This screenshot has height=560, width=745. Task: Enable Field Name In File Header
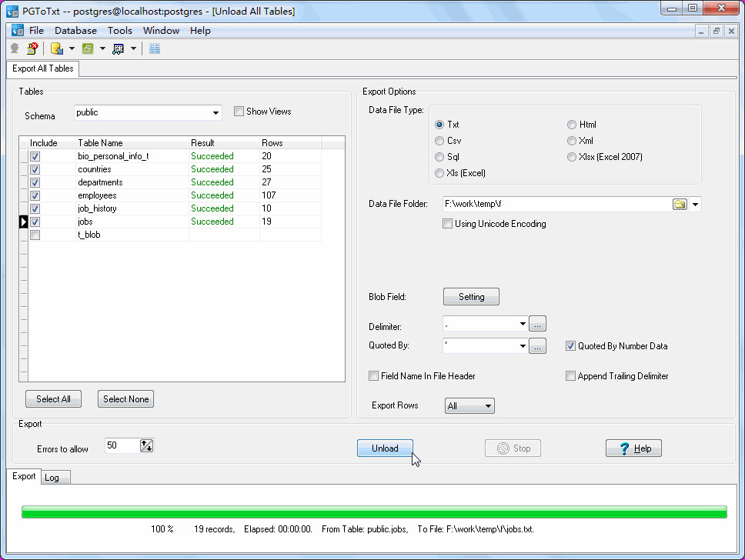coord(374,376)
